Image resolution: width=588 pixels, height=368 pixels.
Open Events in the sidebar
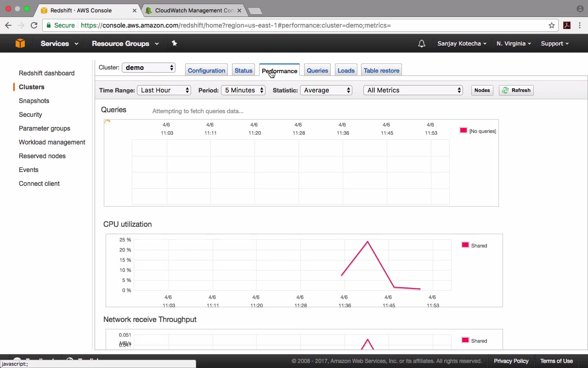[x=28, y=170]
